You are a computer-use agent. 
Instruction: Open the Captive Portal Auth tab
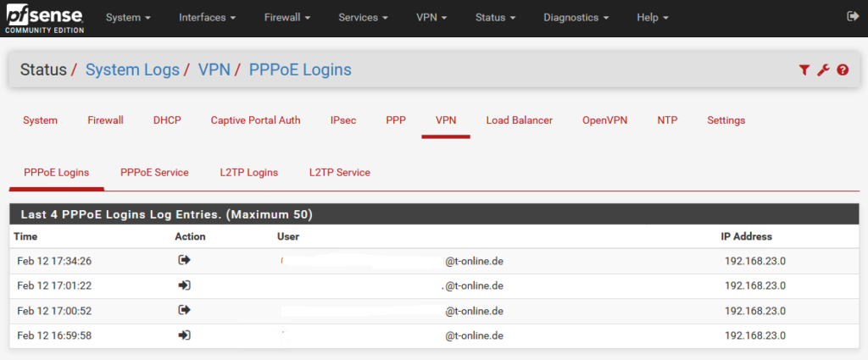[x=255, y=120]
